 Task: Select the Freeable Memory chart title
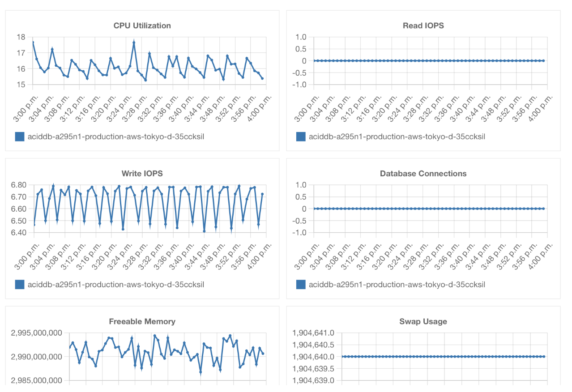[142, 321]
